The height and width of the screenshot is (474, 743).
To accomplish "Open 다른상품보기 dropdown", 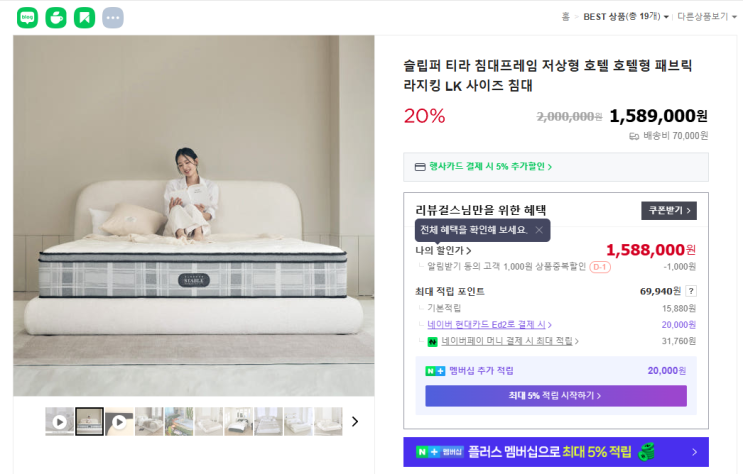I will click(707, 17).
